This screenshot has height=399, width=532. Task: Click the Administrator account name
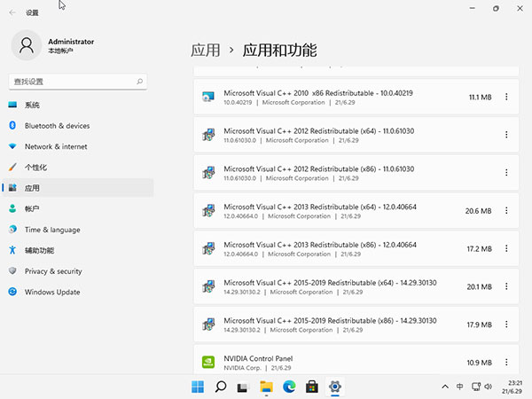(x=71, y=42)
